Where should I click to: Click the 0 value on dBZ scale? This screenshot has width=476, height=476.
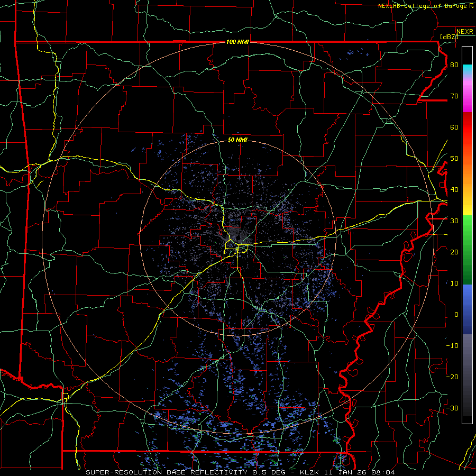pos(456,315)
